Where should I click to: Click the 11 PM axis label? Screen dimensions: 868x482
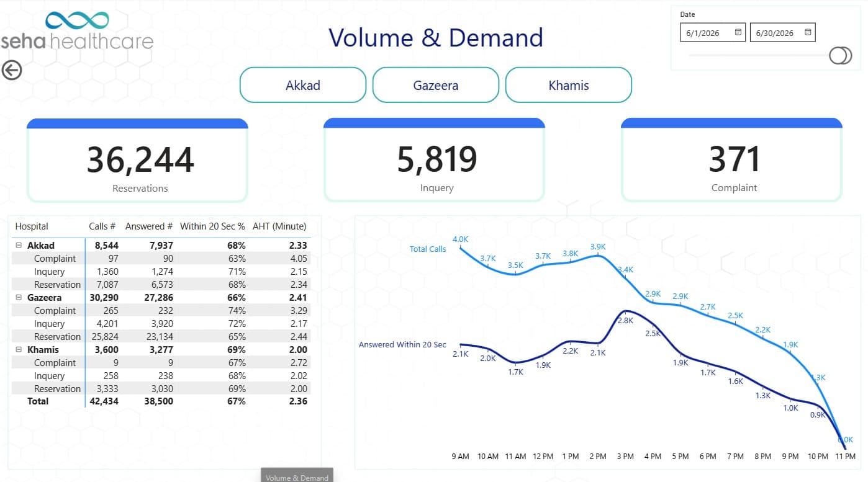point(845,457)
